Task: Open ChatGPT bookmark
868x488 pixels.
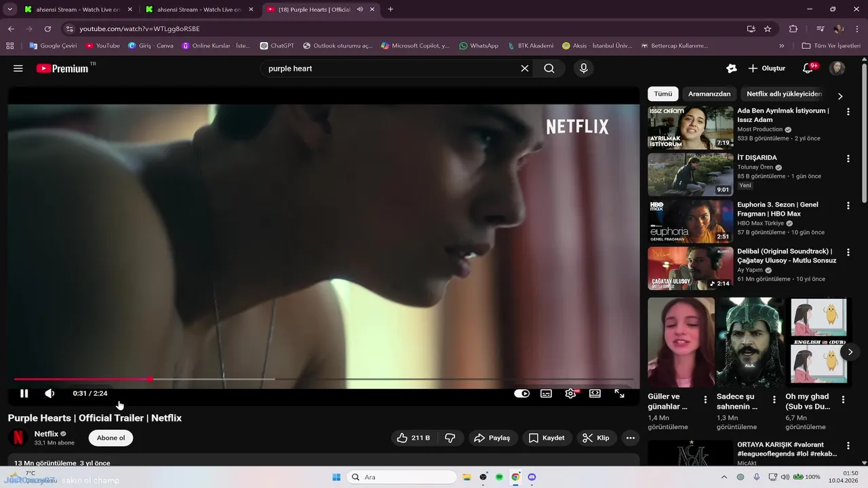Action: (x=277, y=46)
